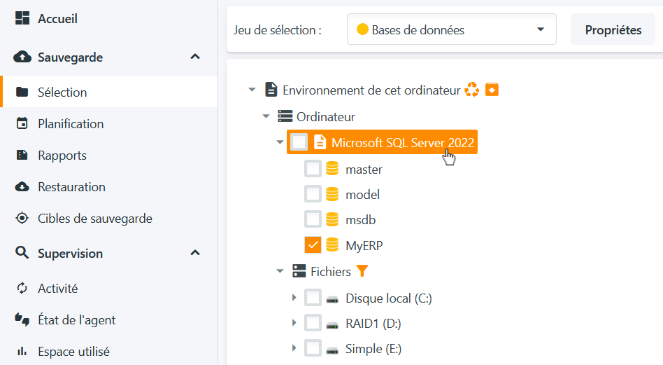This screenshot has height=365, width=663.
Task: Click the Activité refresh icon
Action: (22, 288)
